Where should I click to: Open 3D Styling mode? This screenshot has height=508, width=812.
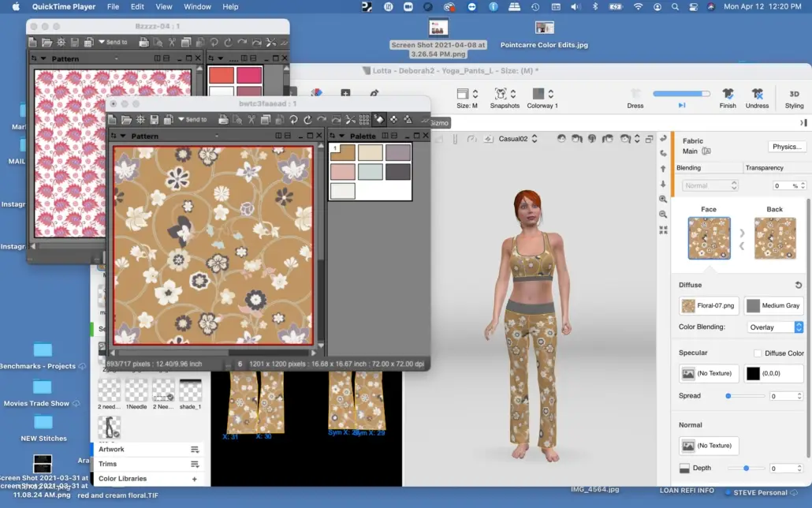pyautogui.click(x=794, y=94)
